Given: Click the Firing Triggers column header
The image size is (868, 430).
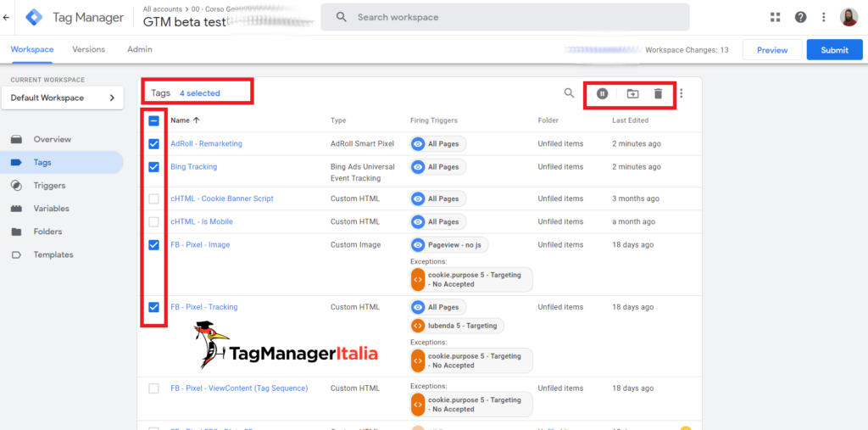Looking at the screenshot, I should tap(434, 120).
